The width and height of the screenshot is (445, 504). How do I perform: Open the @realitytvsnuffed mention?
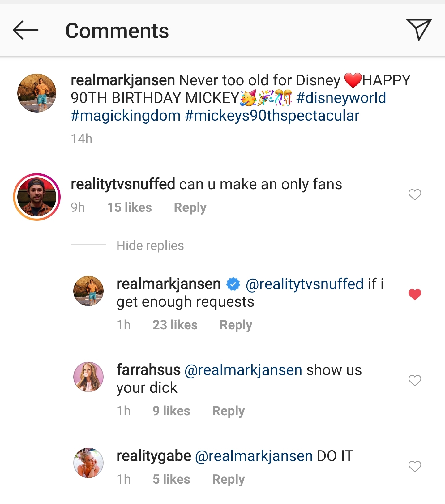305,284
